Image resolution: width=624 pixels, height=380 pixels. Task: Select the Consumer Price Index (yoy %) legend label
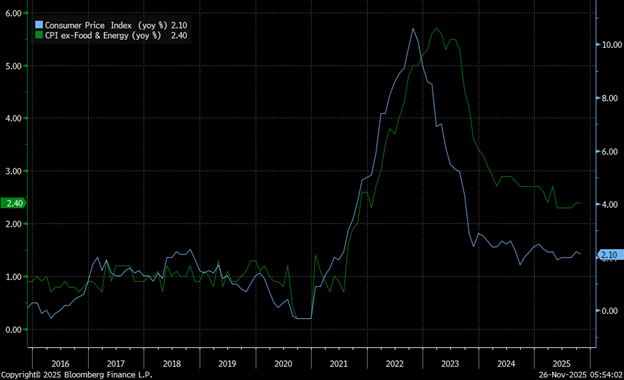click(x=106, y=25)
